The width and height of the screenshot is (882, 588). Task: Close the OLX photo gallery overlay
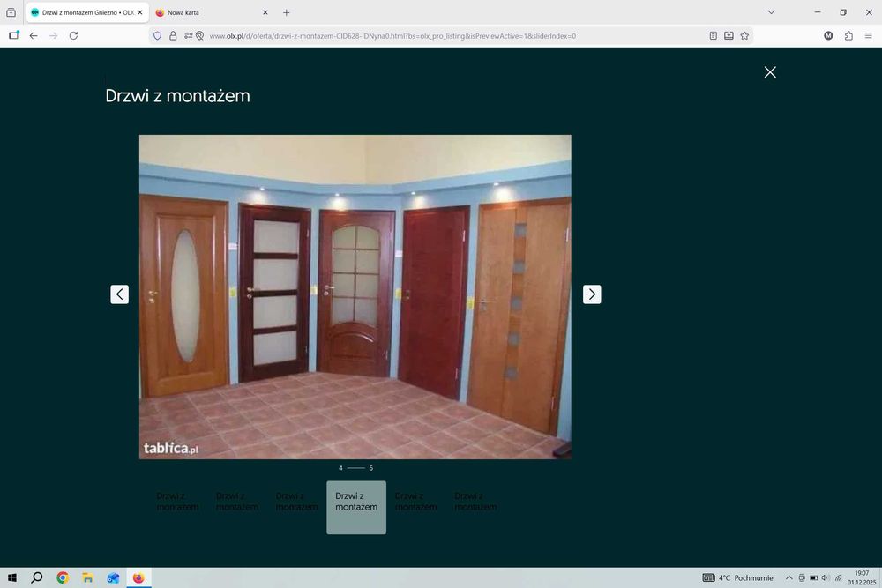coord(770,72)
